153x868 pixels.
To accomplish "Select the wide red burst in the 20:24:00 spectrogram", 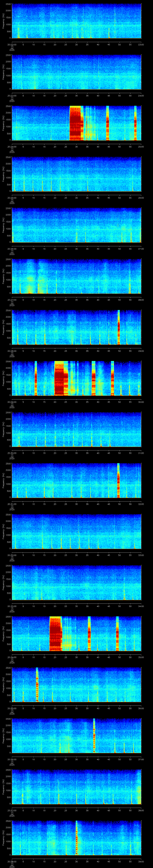I will tap(76, 123).
